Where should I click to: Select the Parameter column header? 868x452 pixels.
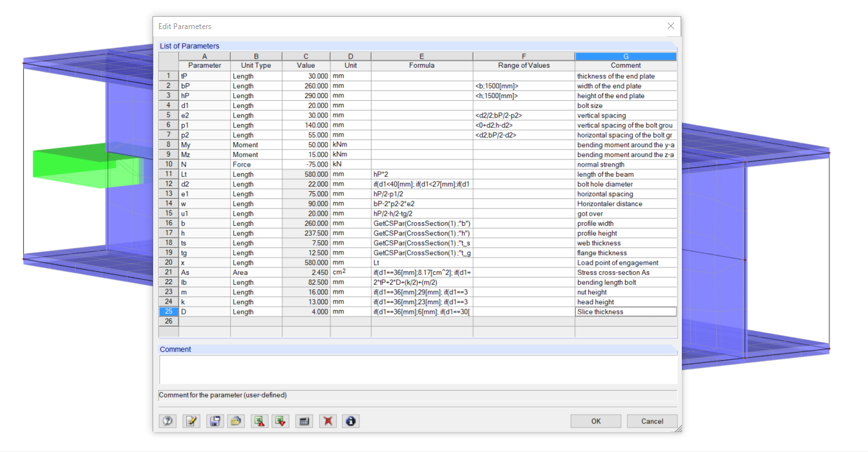pyautogui.click(x=204, y=65)
